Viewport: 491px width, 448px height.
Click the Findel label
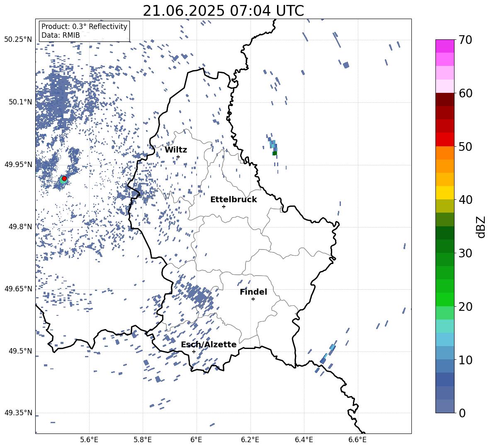coord(253,292)
